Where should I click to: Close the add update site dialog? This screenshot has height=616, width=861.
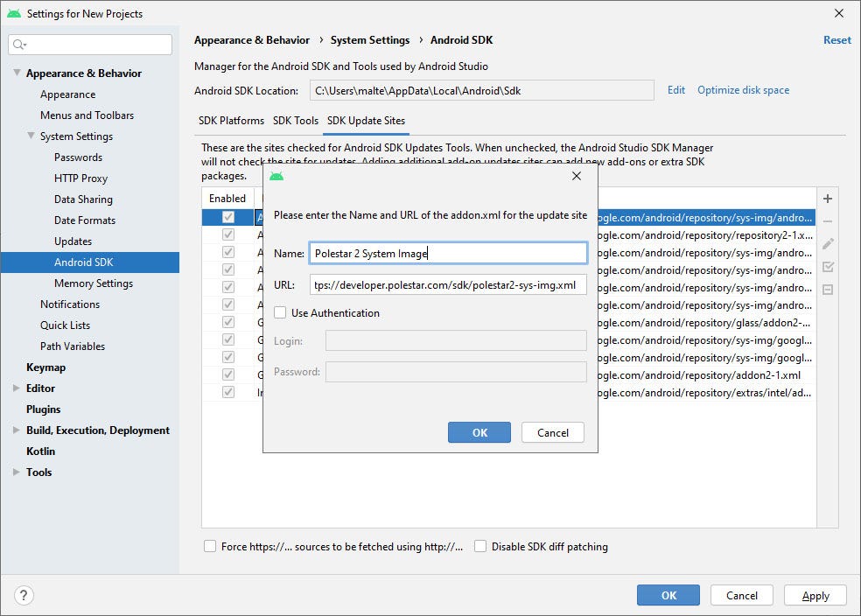576,176
